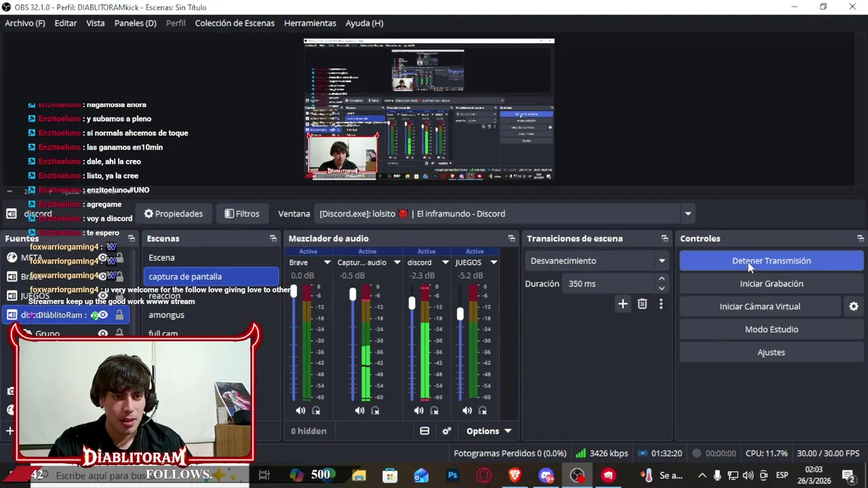This screenshot has height=488, width=868.
Task: Switch audio mixer layout icon
Action: pyautogui.click(x=425, y=431)
